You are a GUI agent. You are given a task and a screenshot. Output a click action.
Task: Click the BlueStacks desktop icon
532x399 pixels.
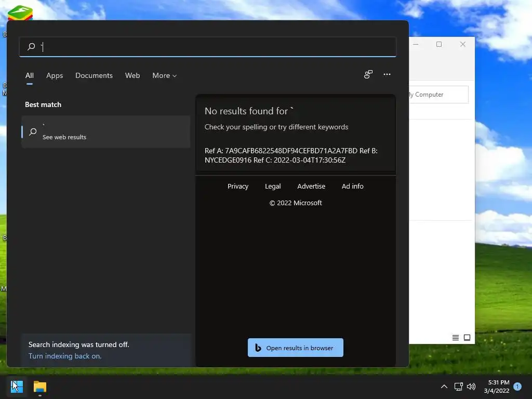(20, 13)
